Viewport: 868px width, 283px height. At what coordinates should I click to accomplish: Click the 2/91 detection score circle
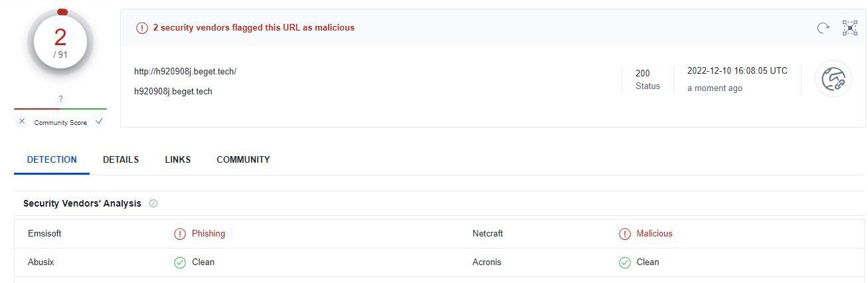click(x=60, y=43)
